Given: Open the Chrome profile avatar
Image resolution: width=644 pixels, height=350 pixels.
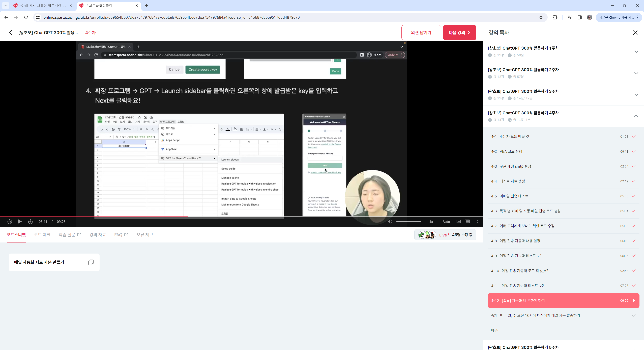Looking at the screenshot, I should click(x=590, y=17).
